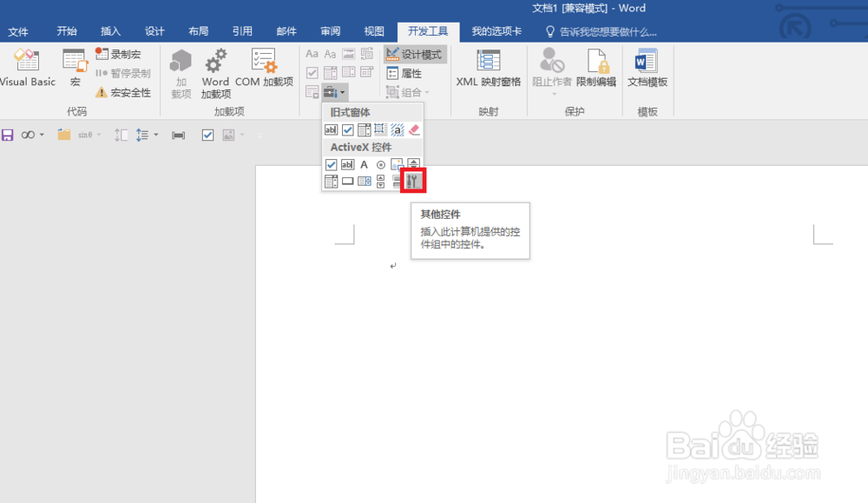Click the folder open icon in quick toolbar
Image resolution: width=868 pixels, height=503 pixels.
64,135
